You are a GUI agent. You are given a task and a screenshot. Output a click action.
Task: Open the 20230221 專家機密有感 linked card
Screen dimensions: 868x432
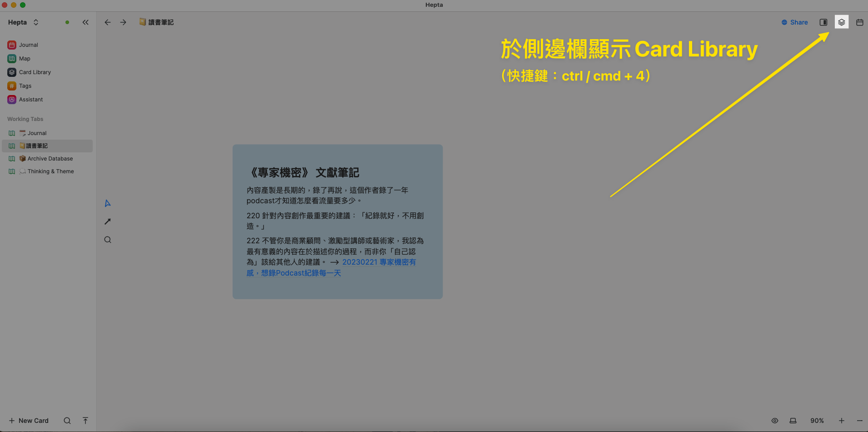pos(379,262)
